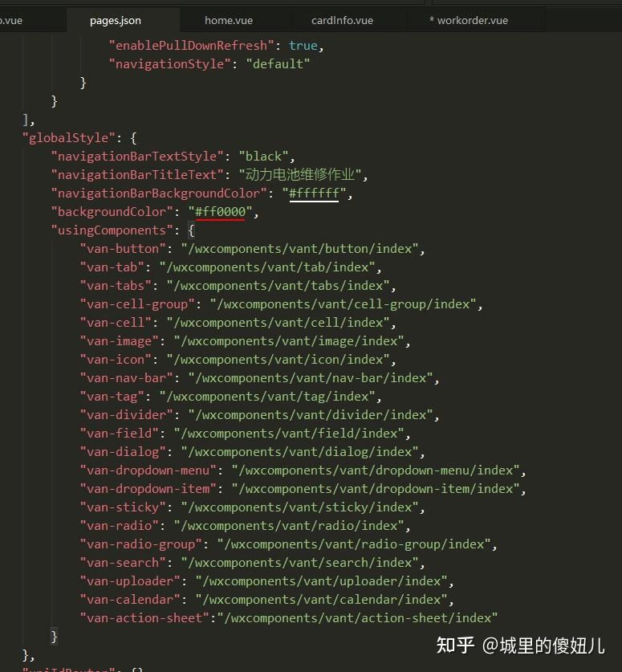Click the #ff0000 background color value
Screen dimensions: 622x672
pyautogui.click(x=220, y=212)
